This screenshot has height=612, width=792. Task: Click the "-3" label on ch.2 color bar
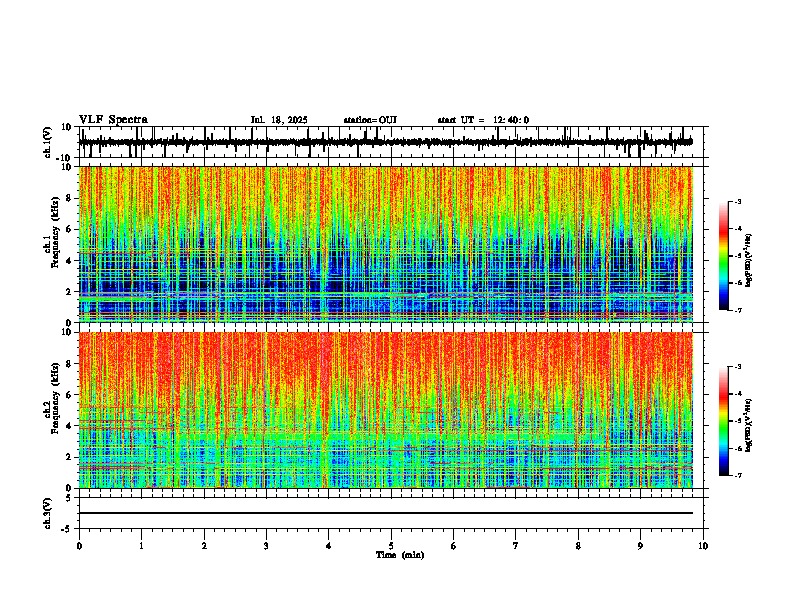coord(737,367)
